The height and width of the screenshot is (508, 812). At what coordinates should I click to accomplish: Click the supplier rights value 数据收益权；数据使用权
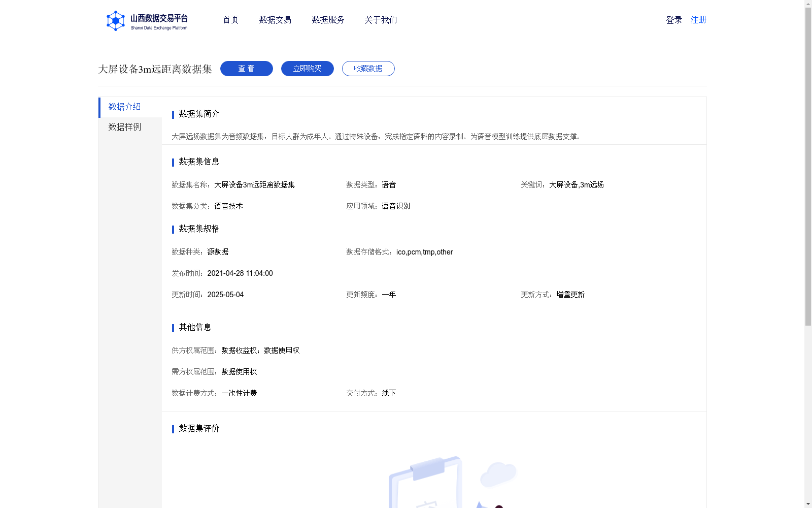coord(260,351)
